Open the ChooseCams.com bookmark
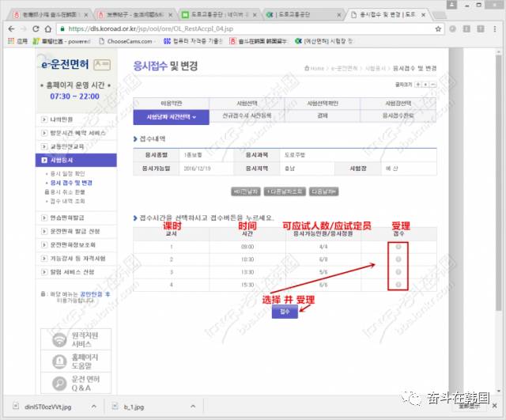Screen dimensions: 506x420 point(126,41)
